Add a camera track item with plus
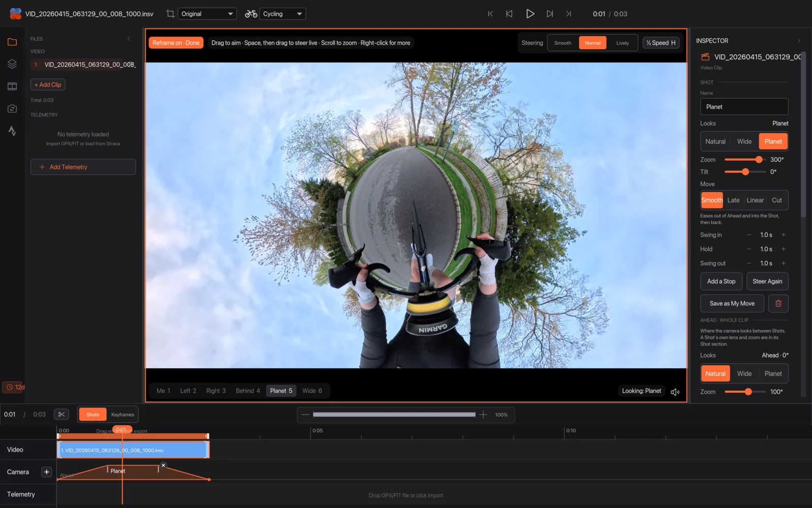 47,472
